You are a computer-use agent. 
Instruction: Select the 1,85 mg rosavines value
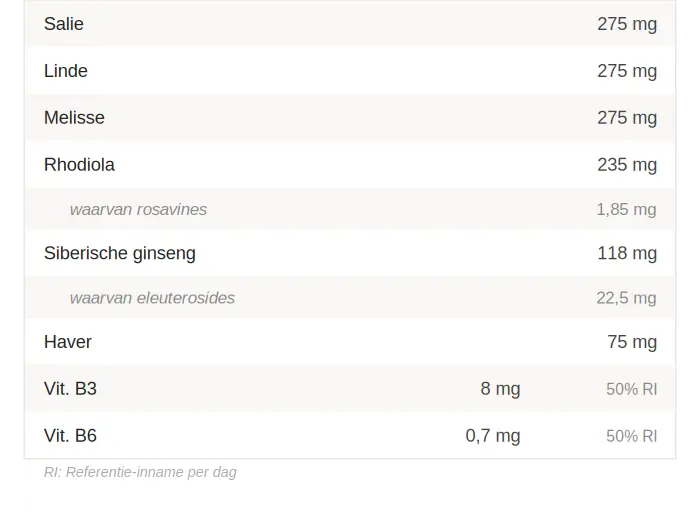click(626, 210)
